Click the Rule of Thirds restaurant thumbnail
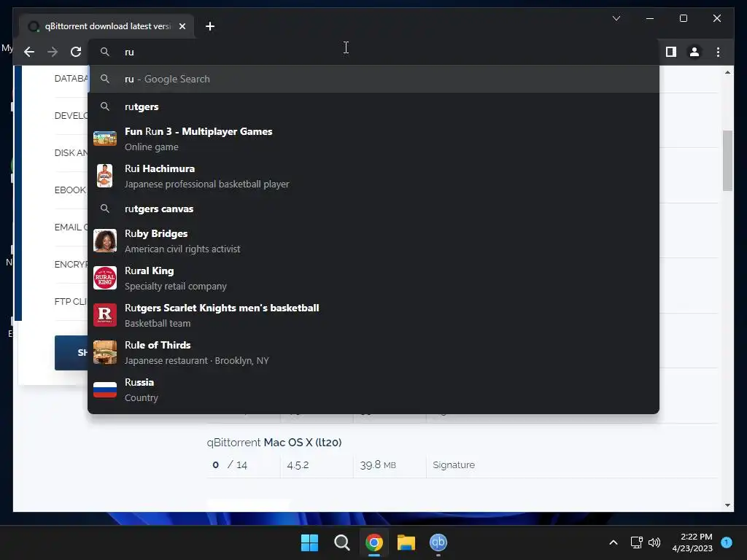Viewport: 747px width, 560px height. point(105,352)
